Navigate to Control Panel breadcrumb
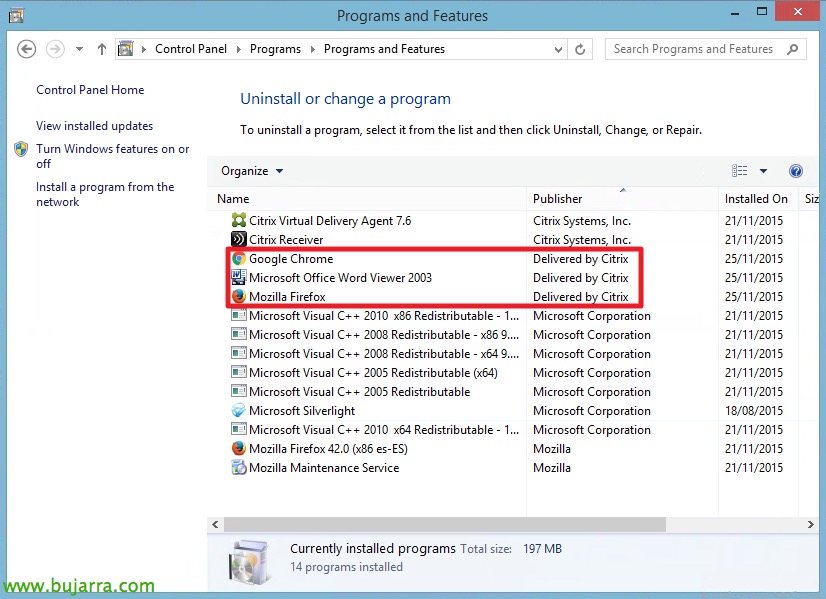The image size is (826, 599). (x=191, y=49)
